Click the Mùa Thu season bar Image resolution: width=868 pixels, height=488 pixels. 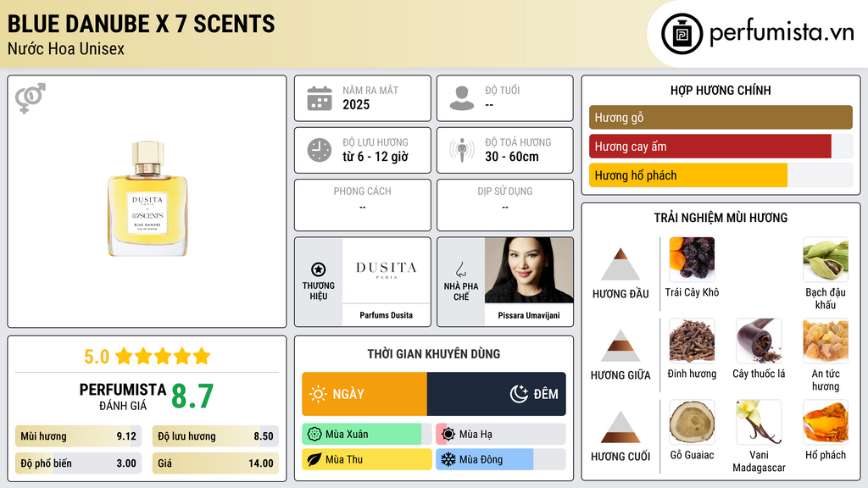click(367, 460)
